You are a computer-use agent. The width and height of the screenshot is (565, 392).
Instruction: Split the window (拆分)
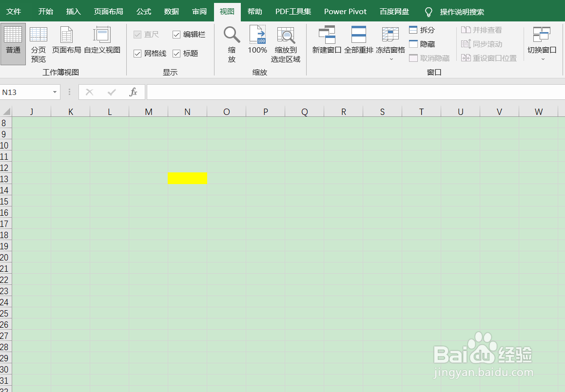point(422,30)
